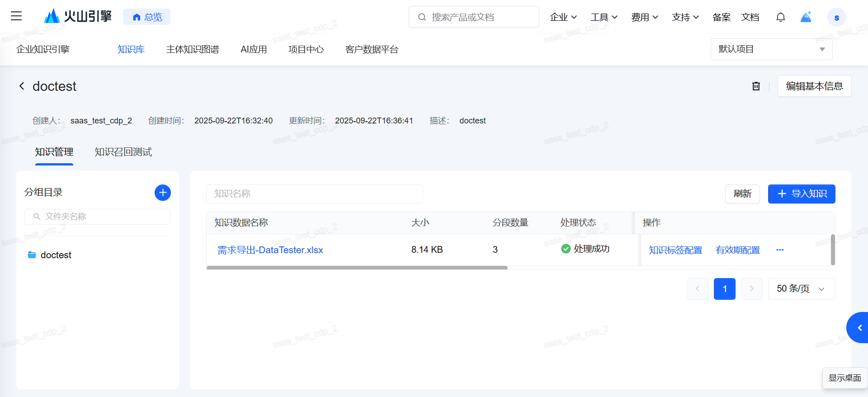Click the user avatar icon

836,18
